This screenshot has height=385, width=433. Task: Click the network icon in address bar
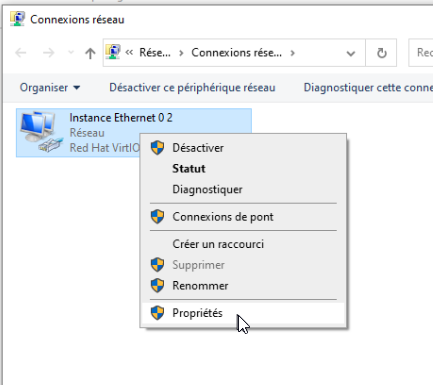click(x=113, y=52)
